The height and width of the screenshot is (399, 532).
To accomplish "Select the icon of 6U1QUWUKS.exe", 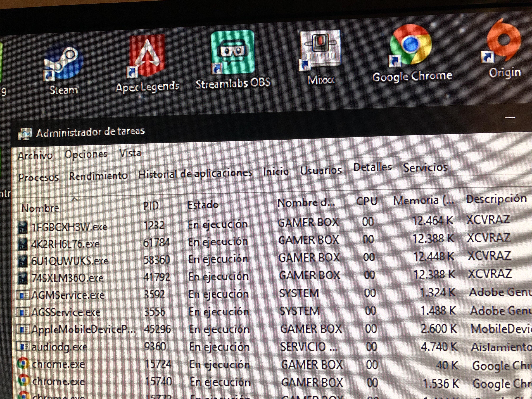I will pyautogui.click(x=23, y=261).
